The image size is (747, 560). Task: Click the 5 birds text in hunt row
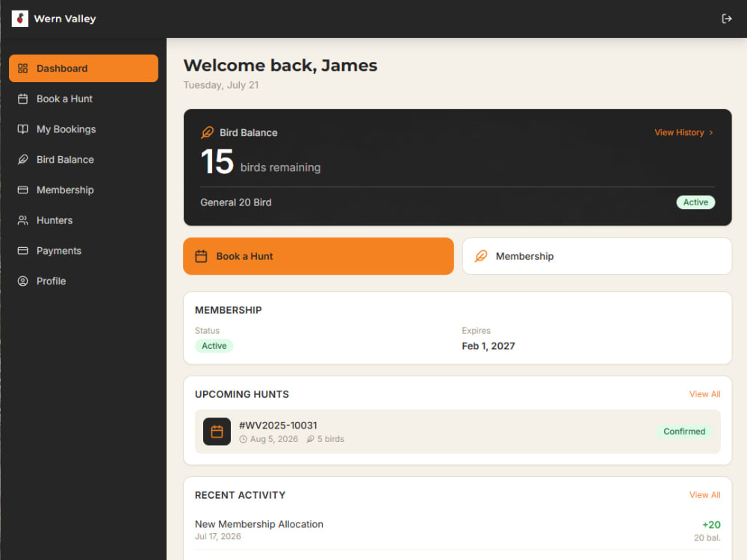[331, 439]
